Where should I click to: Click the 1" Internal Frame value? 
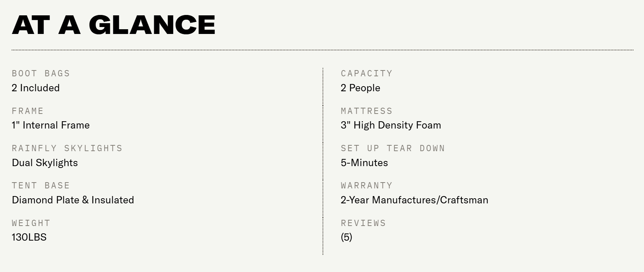(51, 125)
